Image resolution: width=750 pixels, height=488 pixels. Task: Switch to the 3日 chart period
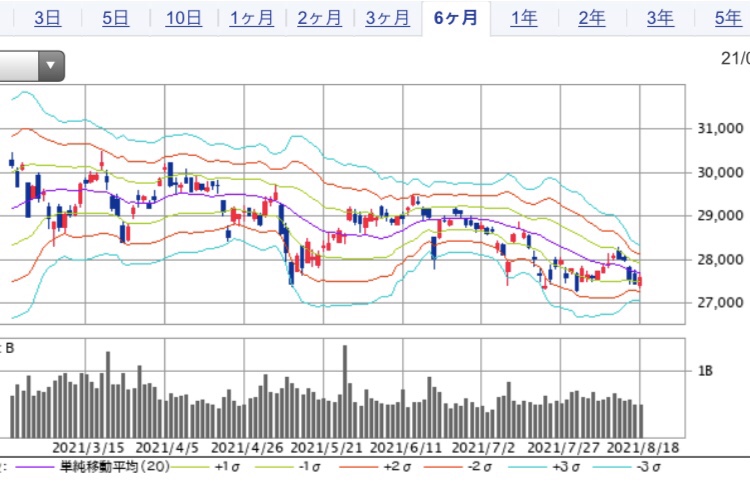[x=47, y=18]
